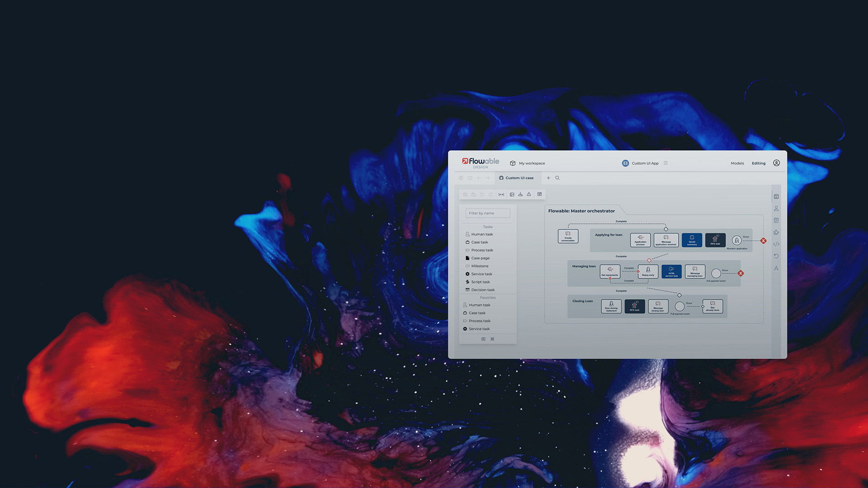The height and width of the screenshot is (488, 868).
Task: Select RPA task in Closing Loan
Action: pyautogui.click(x=635, y=306)
